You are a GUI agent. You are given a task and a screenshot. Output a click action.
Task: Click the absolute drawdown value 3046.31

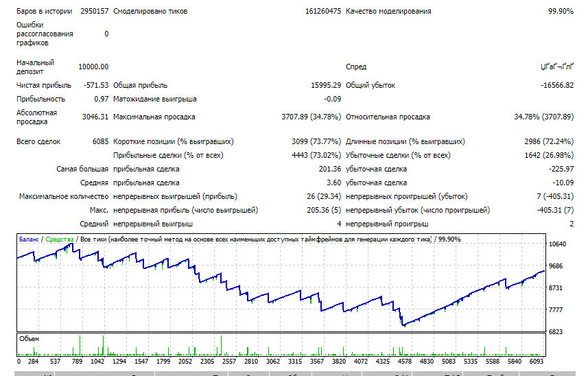[x=95, y=117]
